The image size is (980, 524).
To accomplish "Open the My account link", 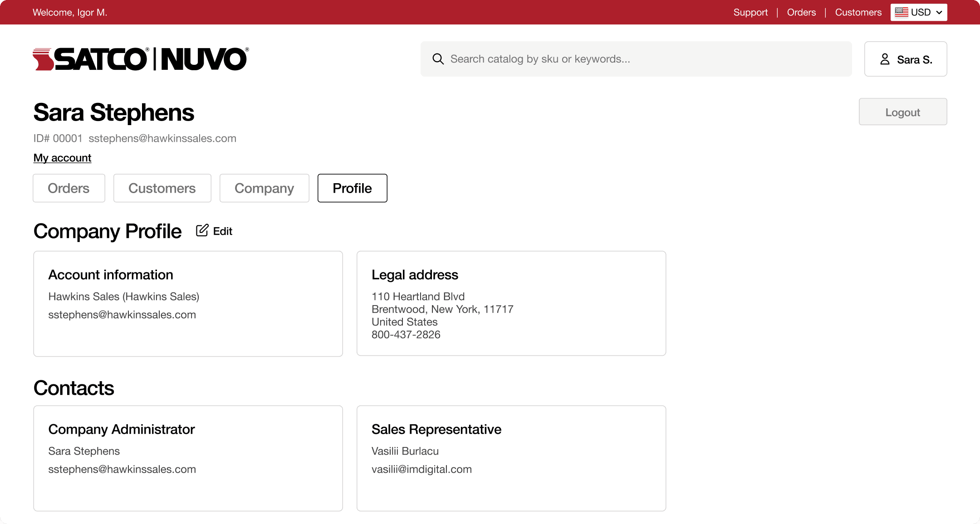I will pos(62,158).
